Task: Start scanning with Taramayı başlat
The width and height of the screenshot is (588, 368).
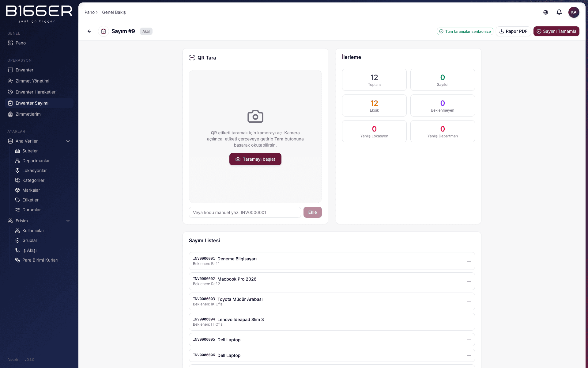Action: 255,159
